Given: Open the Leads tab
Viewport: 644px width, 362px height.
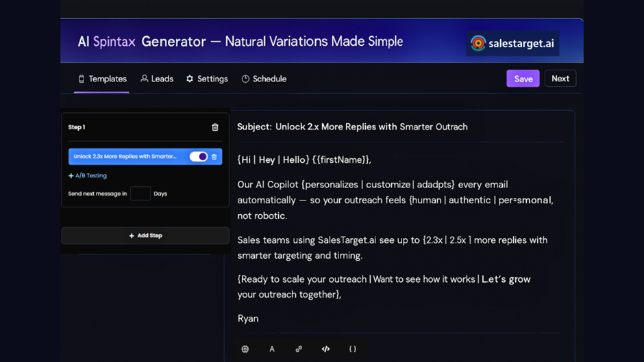Looking at the screenshot, I should point(157,79).
